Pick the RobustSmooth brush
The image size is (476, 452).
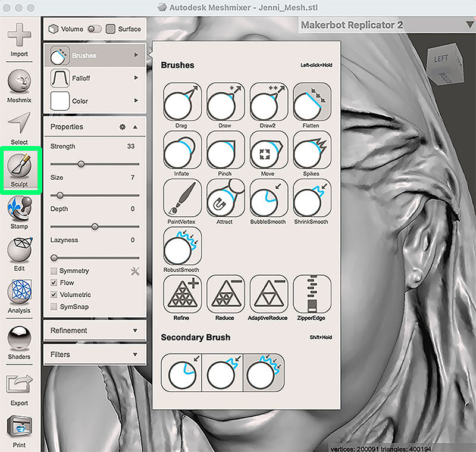coord(182,246)
